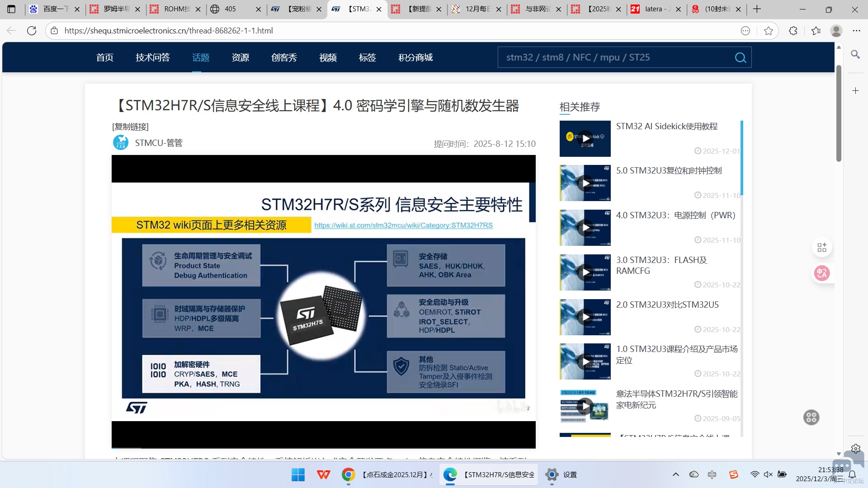Click the gray four-dot floating button
Screen dimensions: 868x488
click(811, 417)
